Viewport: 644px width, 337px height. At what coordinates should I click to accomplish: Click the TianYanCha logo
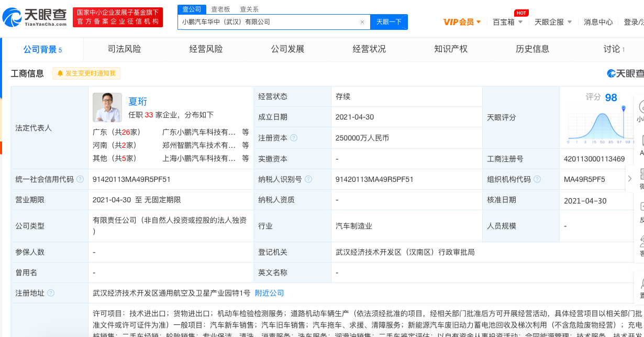[x=35, y=17]
